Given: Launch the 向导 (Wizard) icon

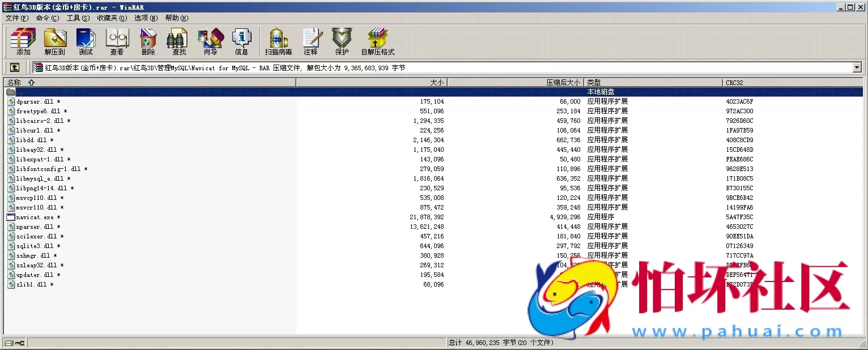Looking at the screenshot, I should click(x=210, y=41).
